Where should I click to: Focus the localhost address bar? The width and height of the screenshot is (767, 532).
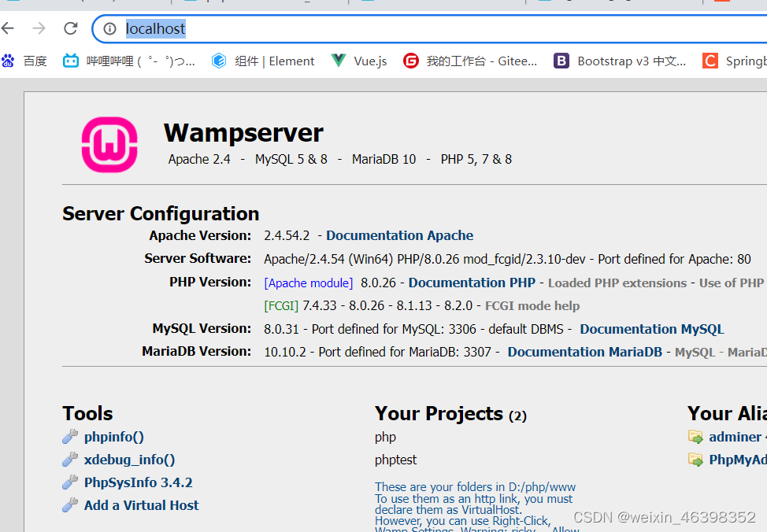[431, 29]
